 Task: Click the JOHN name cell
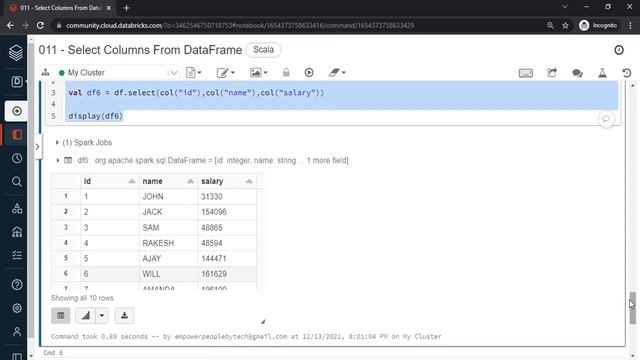[x=168, y=196]
